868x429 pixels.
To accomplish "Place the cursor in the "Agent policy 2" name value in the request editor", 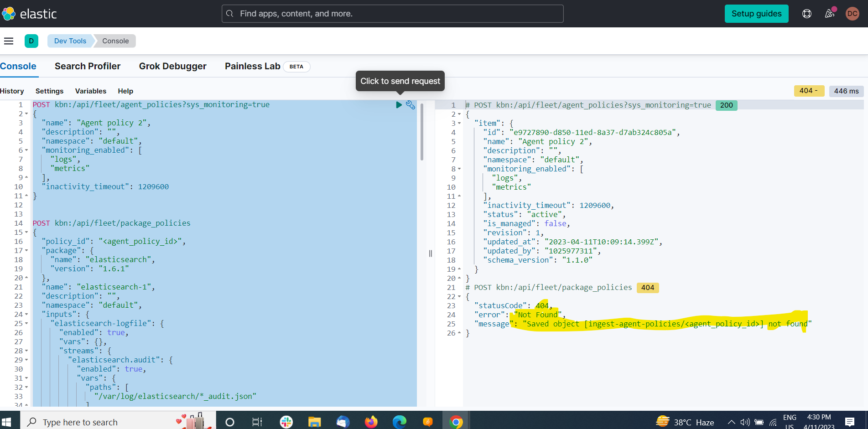I will 112,123.
